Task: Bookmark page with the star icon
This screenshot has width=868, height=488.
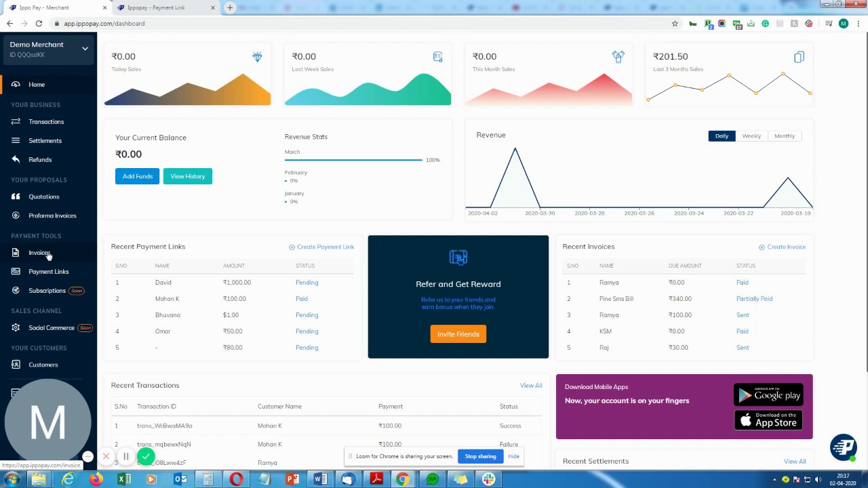Action: (675, 24)
